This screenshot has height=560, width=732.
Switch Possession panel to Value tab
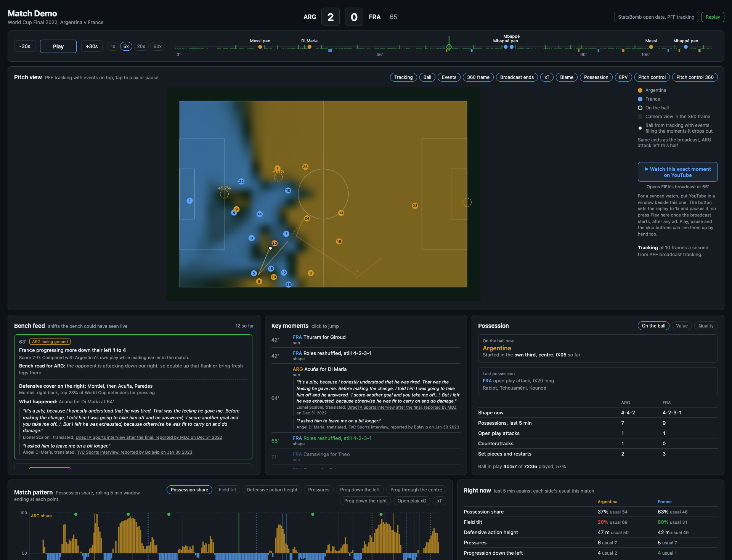pyautogui.click(x=682, y=326)
